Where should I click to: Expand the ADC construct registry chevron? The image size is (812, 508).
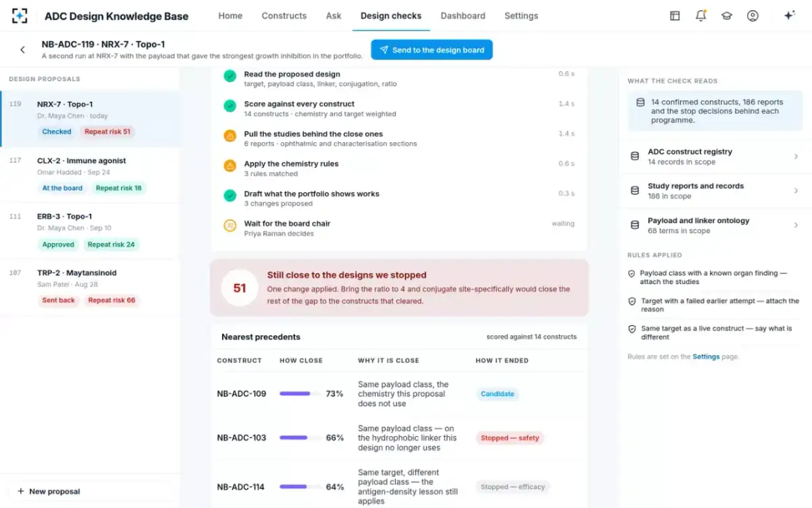[x=796, y=156]
